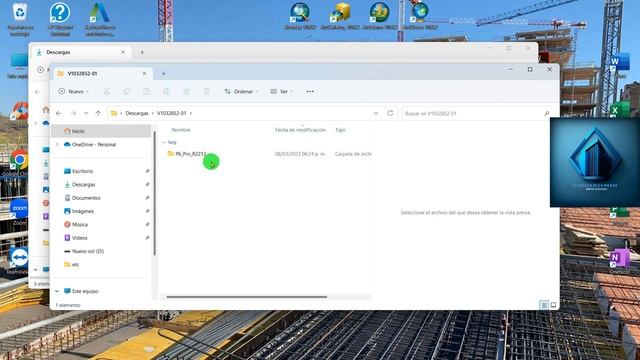This screenshot has width=640, height=360.
Task: Switch to large icons view in status bar
Action: 553,305
